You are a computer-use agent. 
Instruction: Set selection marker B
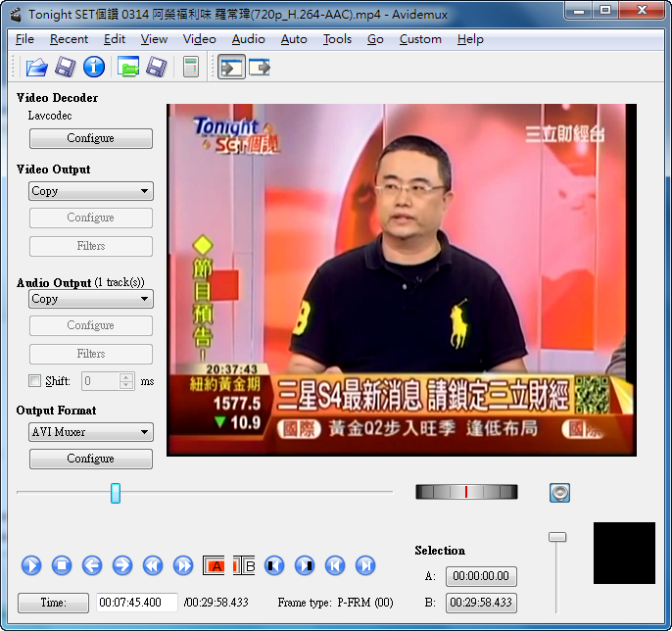[244, 566]
